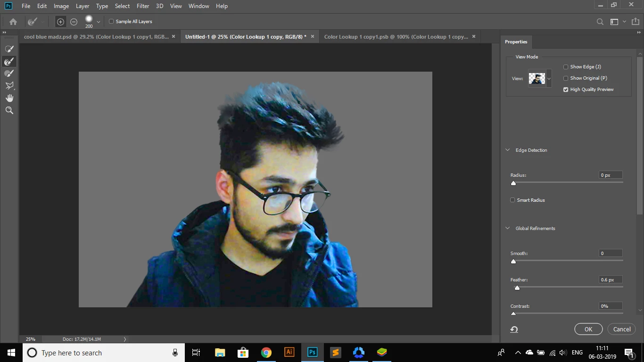Open the Image menu
The image size is (644, 362).
(x=61, y=6)
